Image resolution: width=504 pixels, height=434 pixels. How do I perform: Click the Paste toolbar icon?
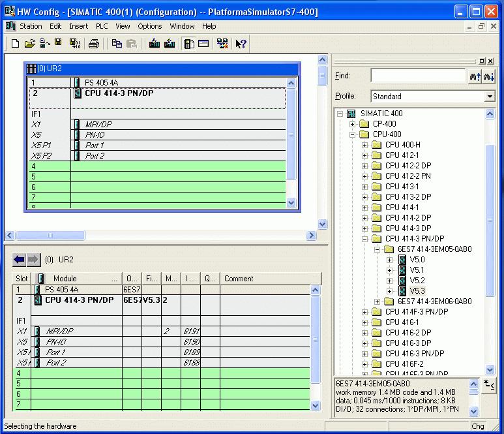coord(132,44)
